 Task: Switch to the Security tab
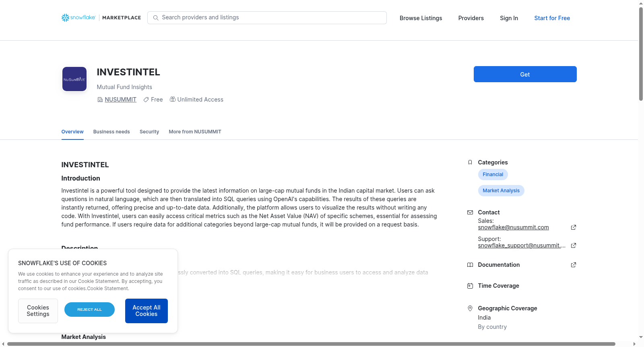[149, 132]
